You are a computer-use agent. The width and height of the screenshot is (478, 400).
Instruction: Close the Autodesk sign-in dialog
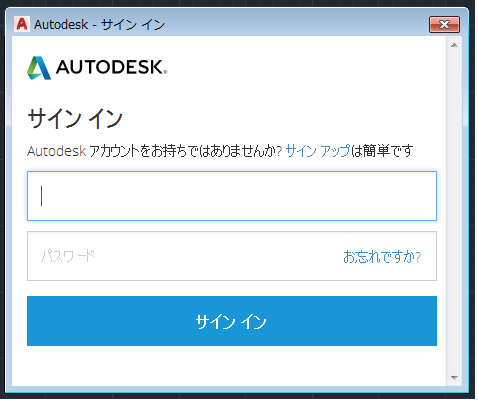(x=444, y=24)
